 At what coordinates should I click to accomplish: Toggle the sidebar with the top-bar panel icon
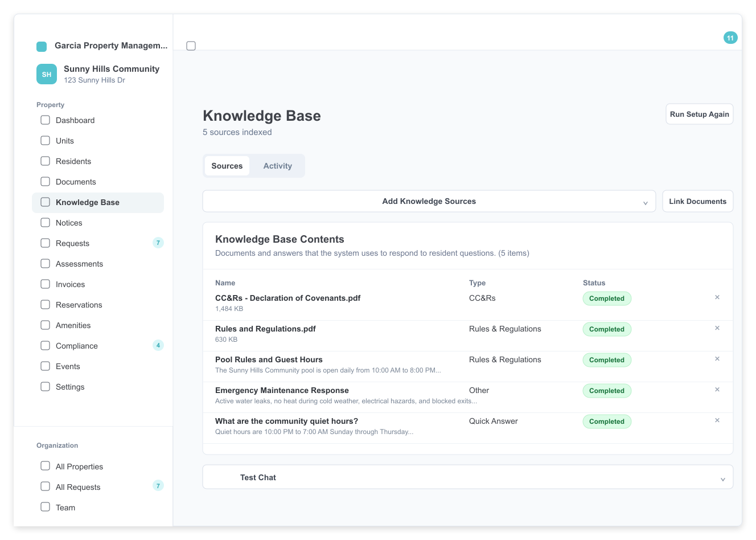191,46
